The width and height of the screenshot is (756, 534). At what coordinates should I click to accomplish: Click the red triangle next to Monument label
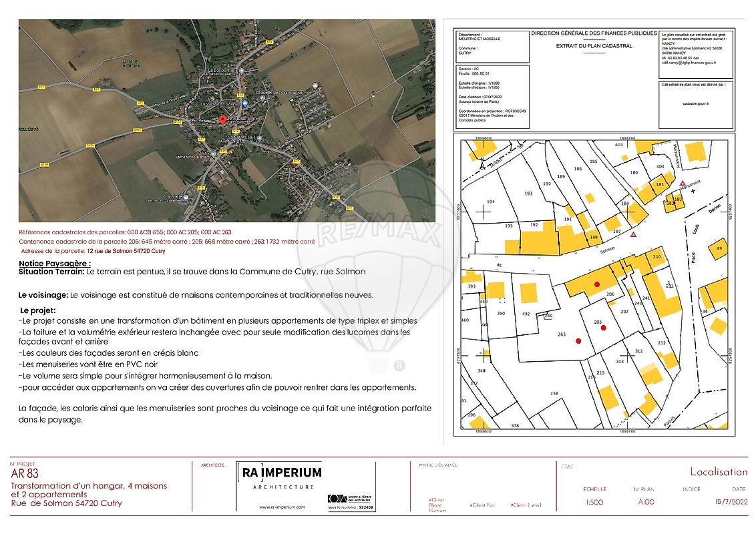[x=682, y=184]
